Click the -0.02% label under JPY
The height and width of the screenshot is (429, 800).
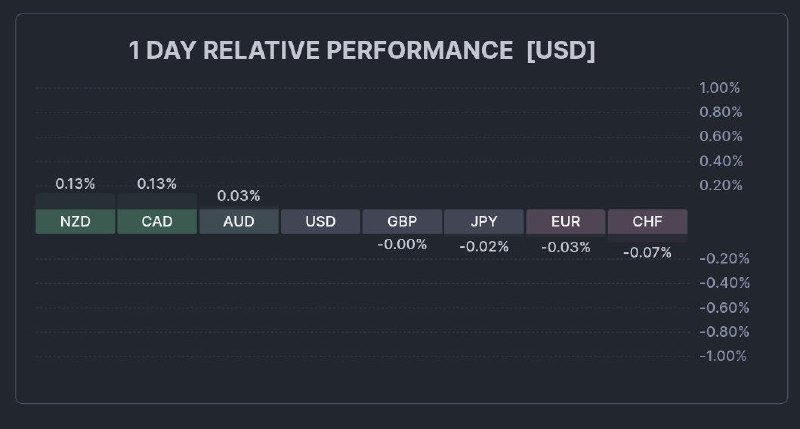coord(484,246)
